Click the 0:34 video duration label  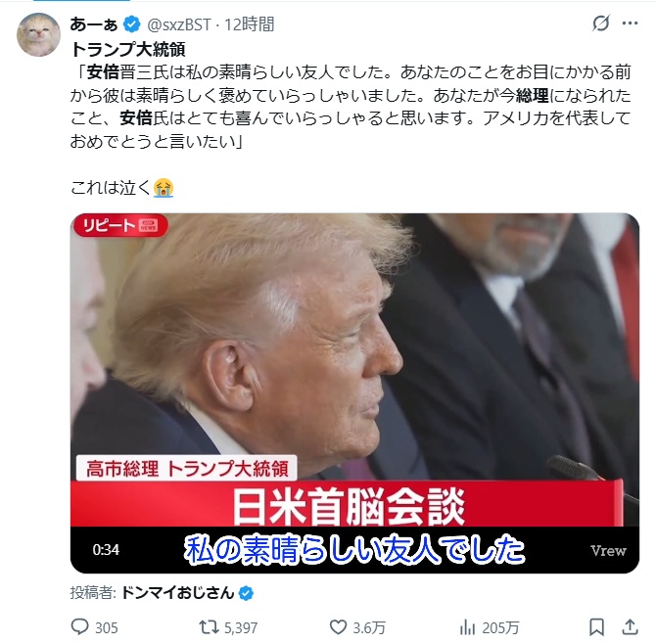(x=106, y=549)
